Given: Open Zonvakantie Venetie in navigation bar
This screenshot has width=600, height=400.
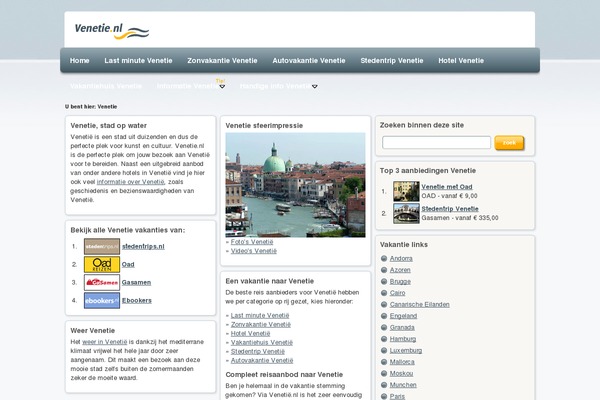Looking at the screenshot, I should pos(222,60).
